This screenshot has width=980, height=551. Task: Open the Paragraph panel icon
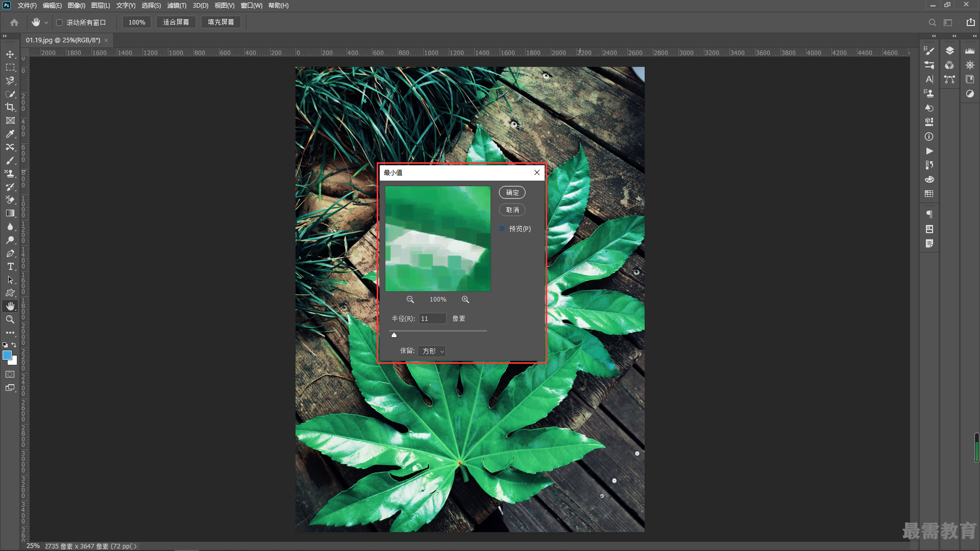[929, 214]
